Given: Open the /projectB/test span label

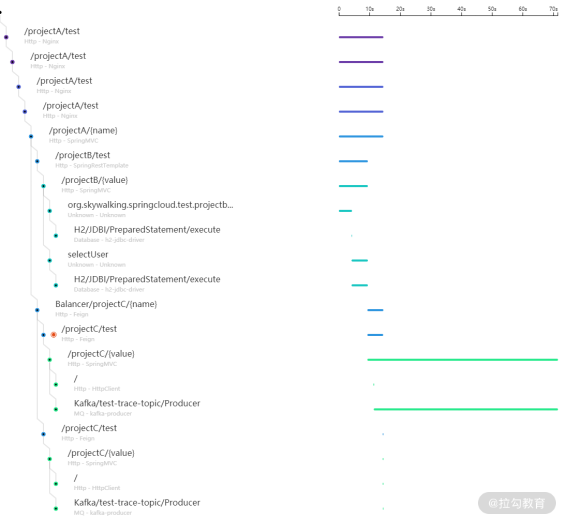Looking at the screenshot, I should tap(82, 155).
